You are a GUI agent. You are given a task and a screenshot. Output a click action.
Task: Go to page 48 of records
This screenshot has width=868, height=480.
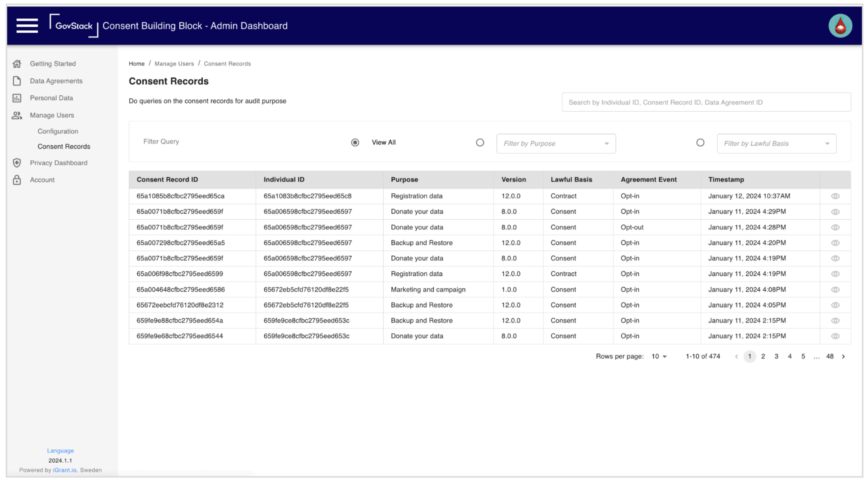[x=829, y=356]
